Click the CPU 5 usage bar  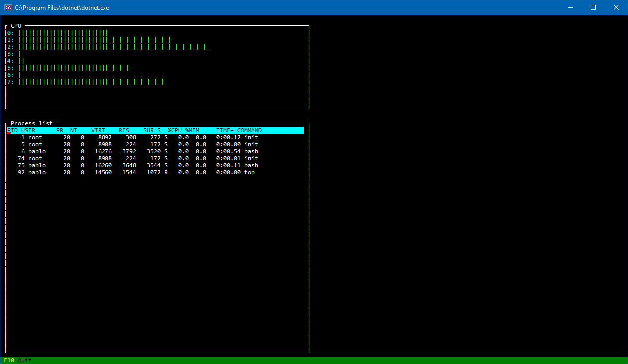click(x=75, y=68)
